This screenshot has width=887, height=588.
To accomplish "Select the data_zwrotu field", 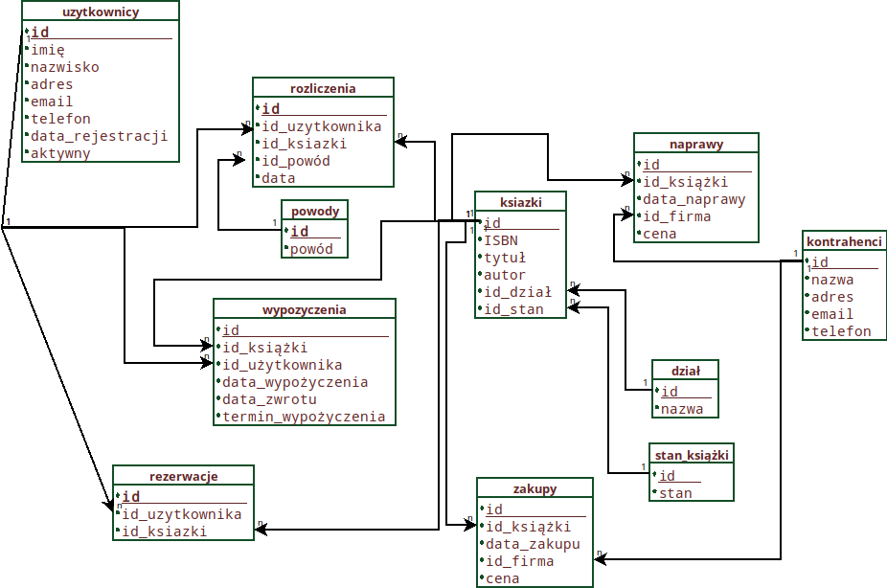I will tap(269, 399).
